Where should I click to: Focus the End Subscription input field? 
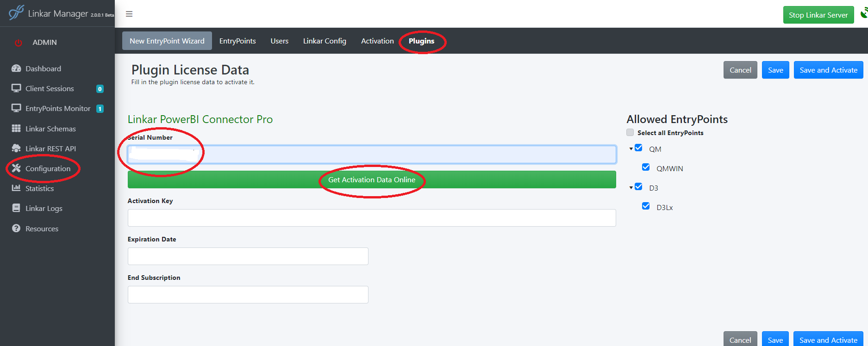248,295
